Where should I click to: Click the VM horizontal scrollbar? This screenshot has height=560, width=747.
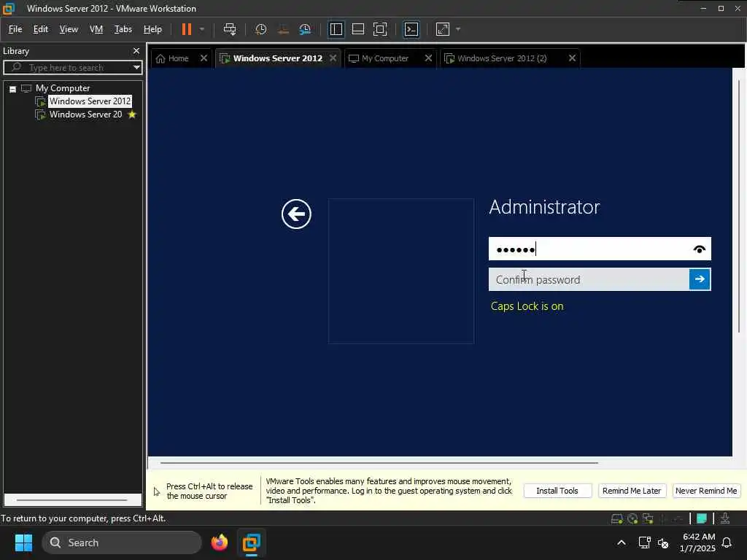379,462
